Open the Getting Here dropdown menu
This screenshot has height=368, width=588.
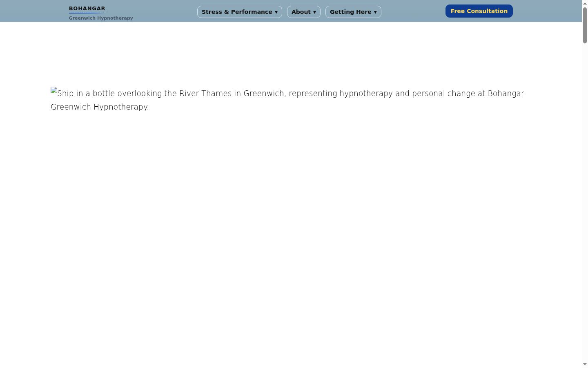(x=353, y=12)
